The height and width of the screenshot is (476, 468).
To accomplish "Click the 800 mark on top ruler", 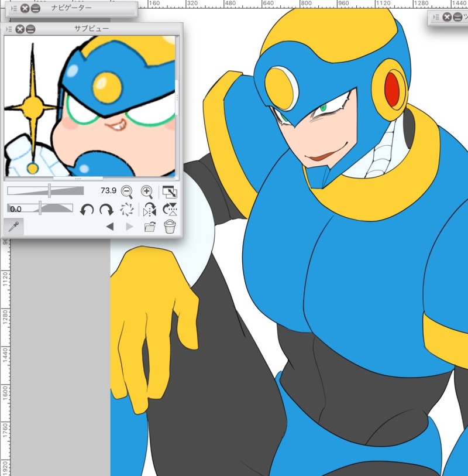I will point(306,4).
